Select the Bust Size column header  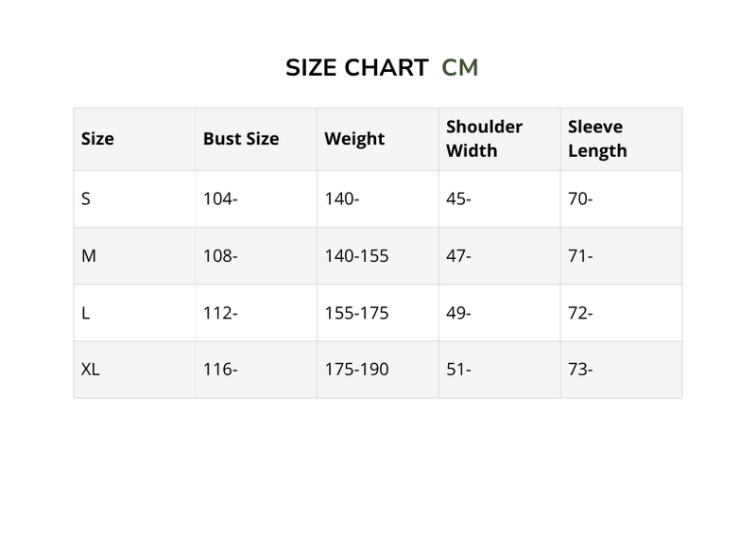pos(241,139)
